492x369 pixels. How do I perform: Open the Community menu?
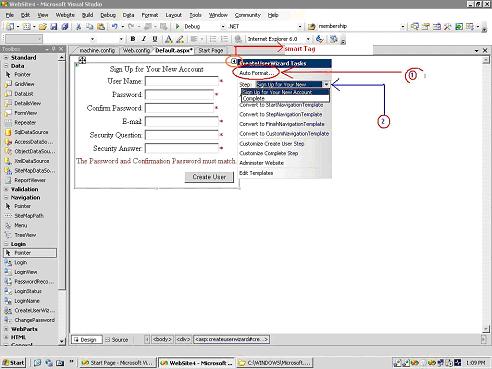247,15
